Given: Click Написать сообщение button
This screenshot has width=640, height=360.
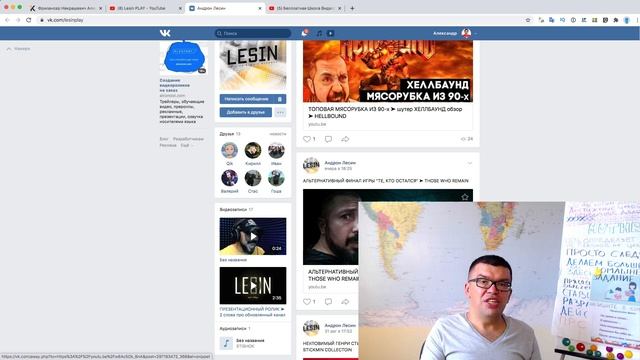Looking at the screenshot, I should (x=247, y=99).
